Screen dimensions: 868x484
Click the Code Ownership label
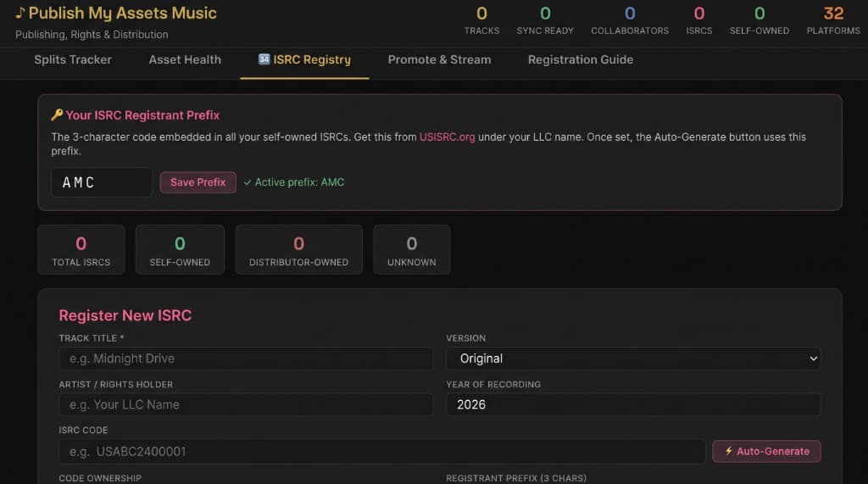pyautogui.click(x=100, y=478)
